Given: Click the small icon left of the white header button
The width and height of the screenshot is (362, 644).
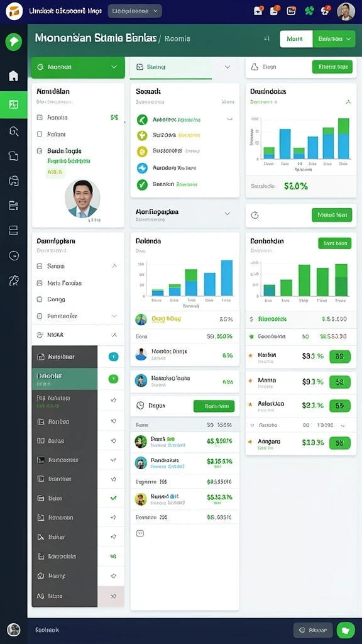Looking at the screenshot, I should [x=266, y=39].
